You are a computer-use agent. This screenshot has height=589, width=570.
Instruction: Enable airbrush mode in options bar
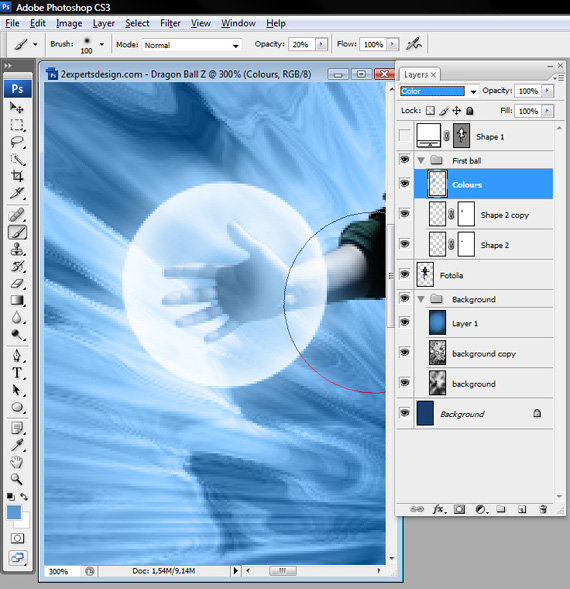[x=414, y=44]
